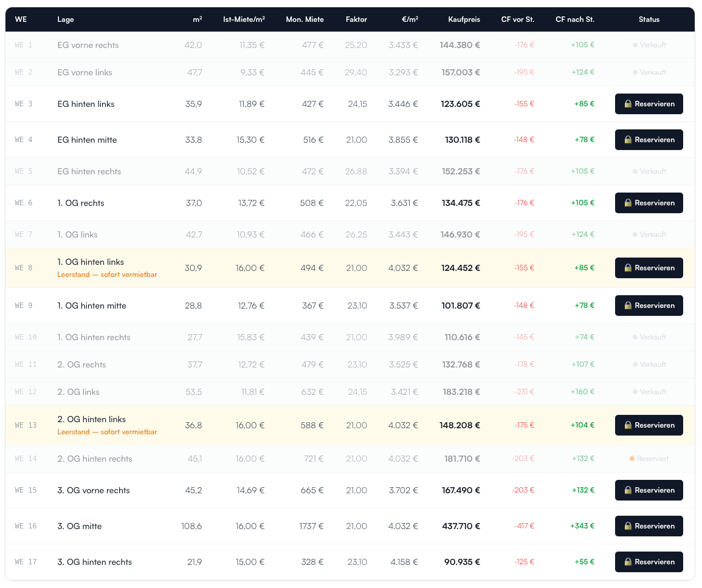Viewport: 702px width, 588px height.
Task: Select location text 'EG vorne rechts'
Action: 88,45
